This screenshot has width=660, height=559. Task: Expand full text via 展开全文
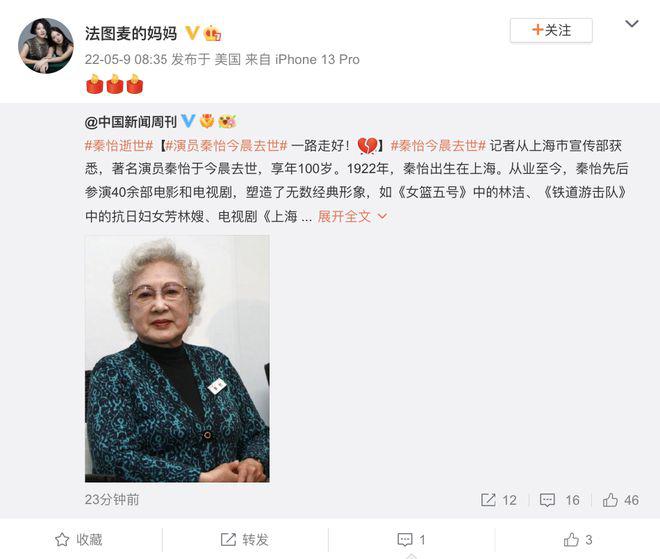pyautogui.click(x=352, y=216)
